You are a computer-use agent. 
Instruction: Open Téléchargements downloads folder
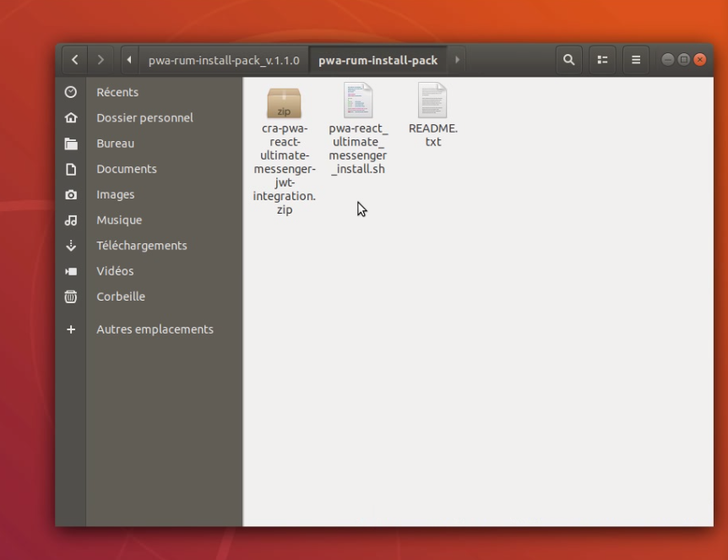pyautogui.click(x=141, y=246)
